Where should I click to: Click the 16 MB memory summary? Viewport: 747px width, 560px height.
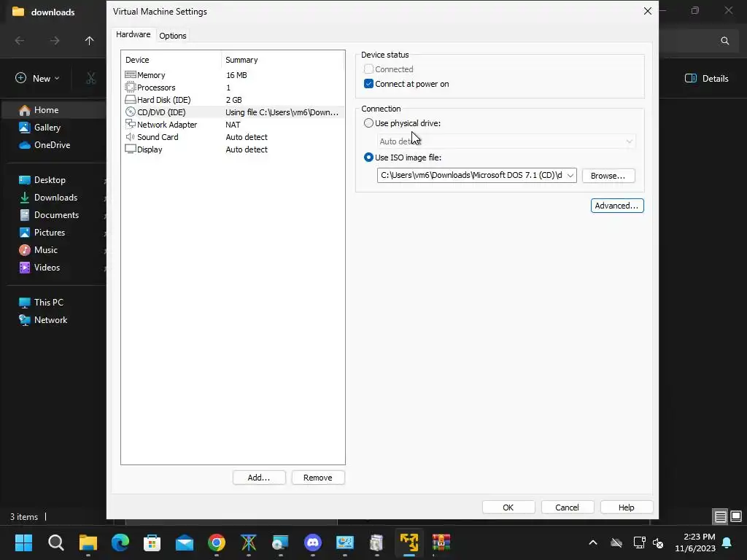point(236,75)
